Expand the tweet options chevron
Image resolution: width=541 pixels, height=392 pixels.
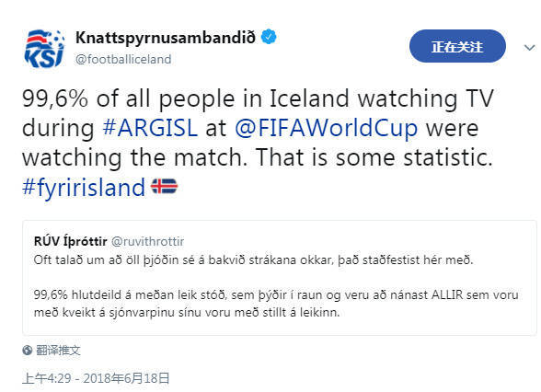pyautogui.click(x=529, y=47)
